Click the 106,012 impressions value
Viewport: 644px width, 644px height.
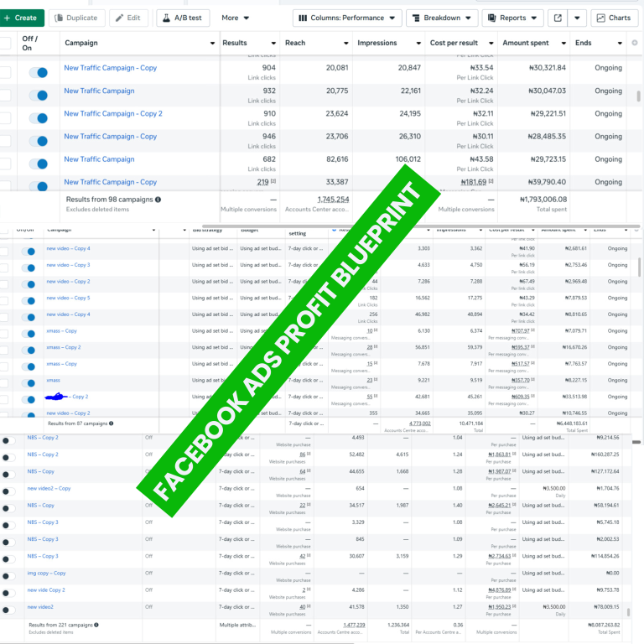click(408, 159)
